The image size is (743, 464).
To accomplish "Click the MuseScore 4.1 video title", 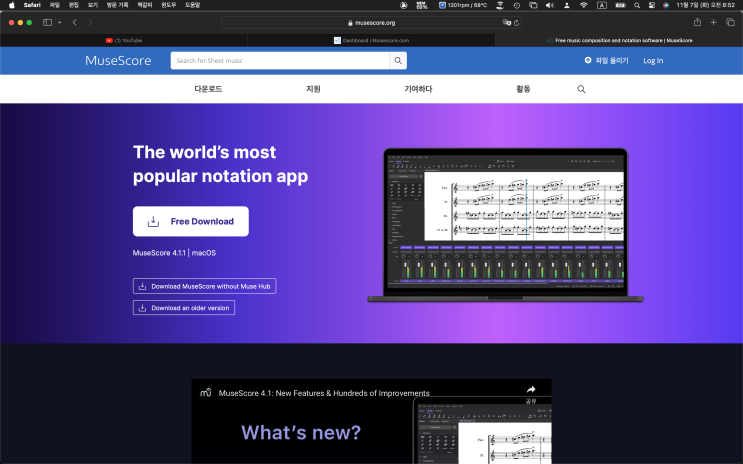I will 324,393.
